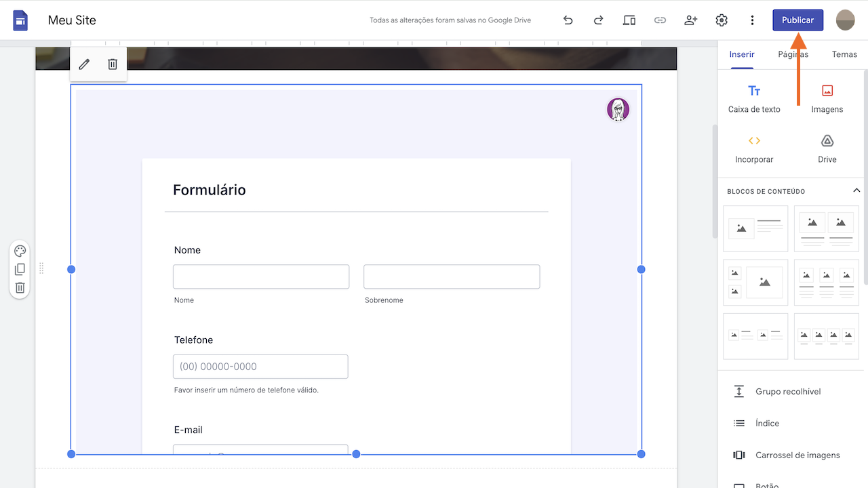Screen dimensions: 868x488
Task: Select the two small image-text pairs layout
Action: coord(755,336)
